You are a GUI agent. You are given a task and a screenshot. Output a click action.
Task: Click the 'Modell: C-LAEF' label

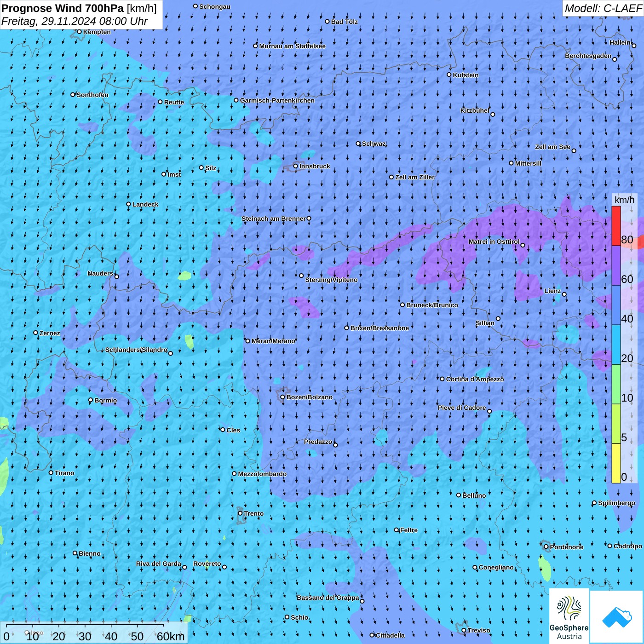click(603, 8)
